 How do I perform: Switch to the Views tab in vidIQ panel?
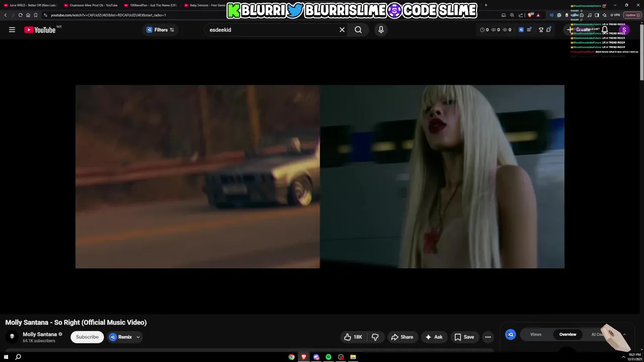[x=535, y=334]
